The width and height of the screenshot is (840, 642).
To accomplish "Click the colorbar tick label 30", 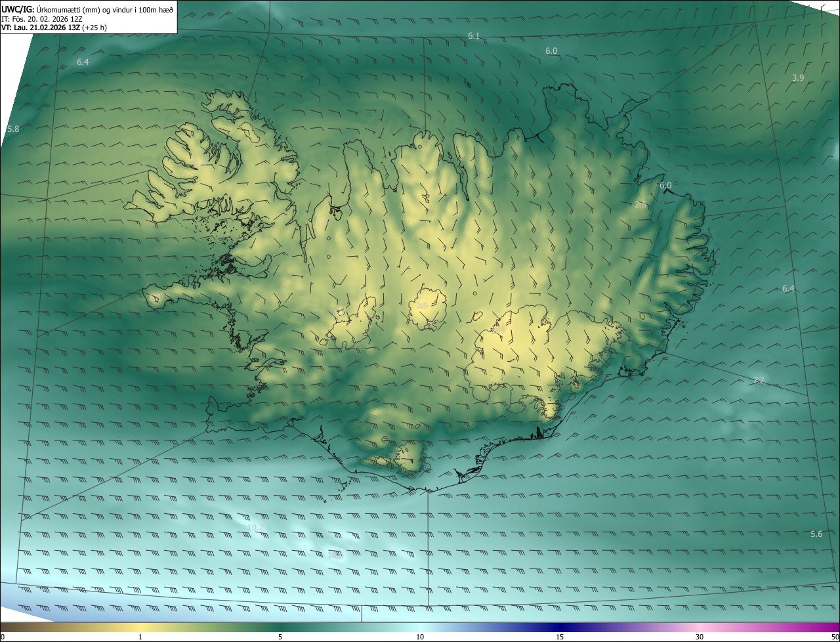I will [700, 637].
